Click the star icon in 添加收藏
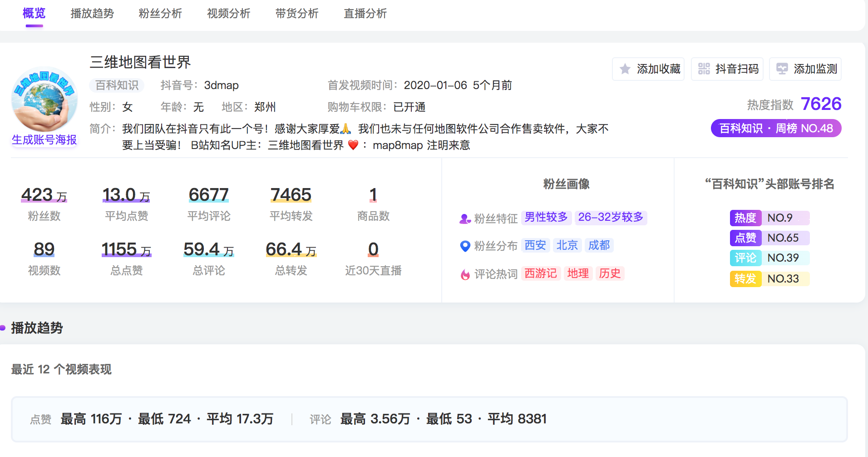The image size is (868, 457). pyautogui.click(x=625, y=69)
